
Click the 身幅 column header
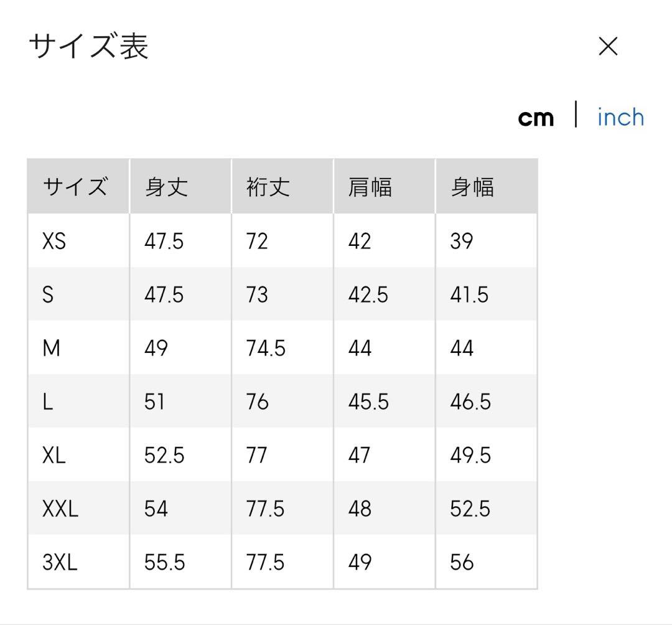[472, 187]
